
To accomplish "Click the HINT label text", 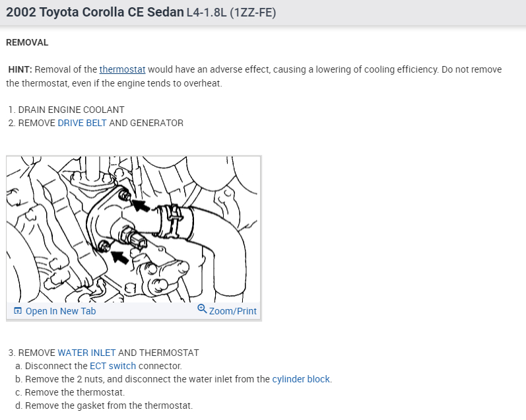I will coord(20,69).
